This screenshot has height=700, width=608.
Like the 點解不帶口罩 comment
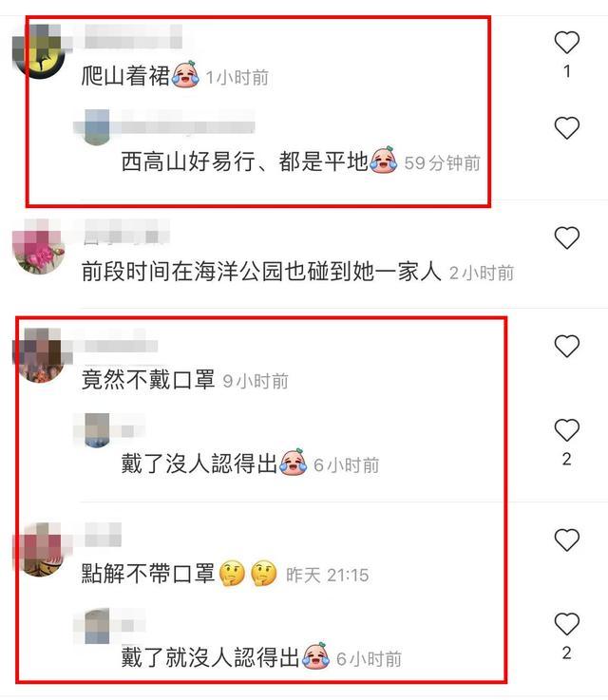click(566, 539)
